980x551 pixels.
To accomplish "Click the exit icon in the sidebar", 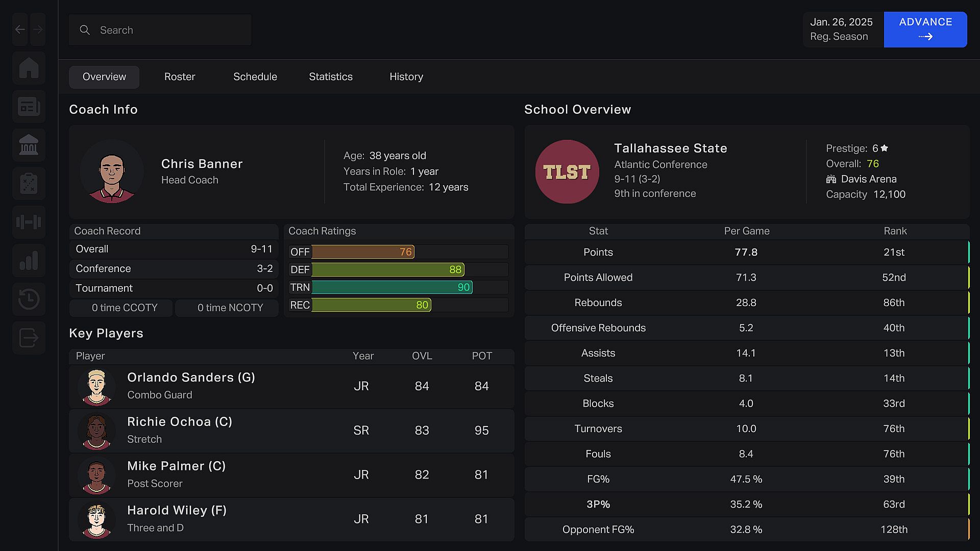I will [x=29, y=338].
